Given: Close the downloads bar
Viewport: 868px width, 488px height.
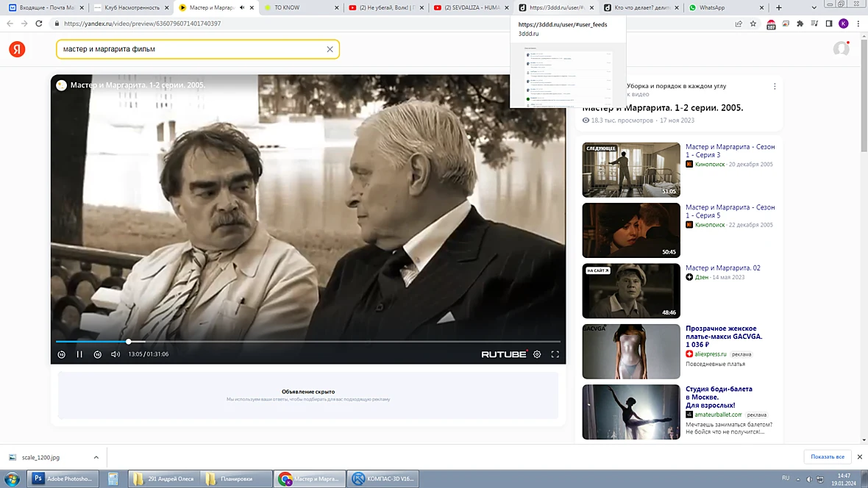Looking at the screenshot, I should (x=860, y=457).
